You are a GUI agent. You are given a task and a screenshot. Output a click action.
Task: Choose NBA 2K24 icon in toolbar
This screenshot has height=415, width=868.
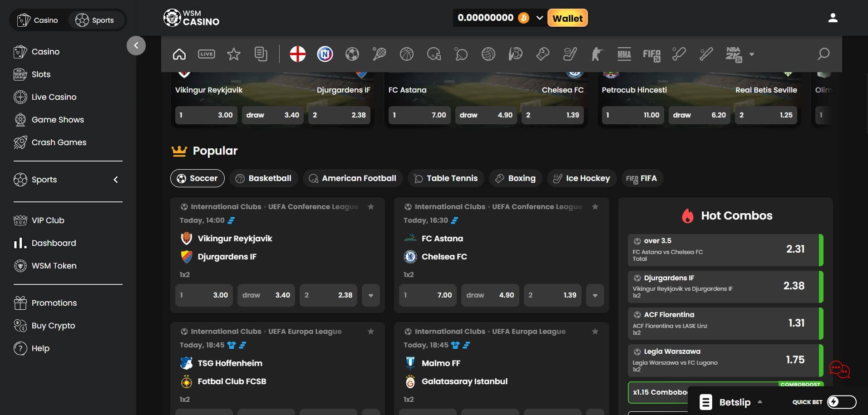tap(734, 54)
